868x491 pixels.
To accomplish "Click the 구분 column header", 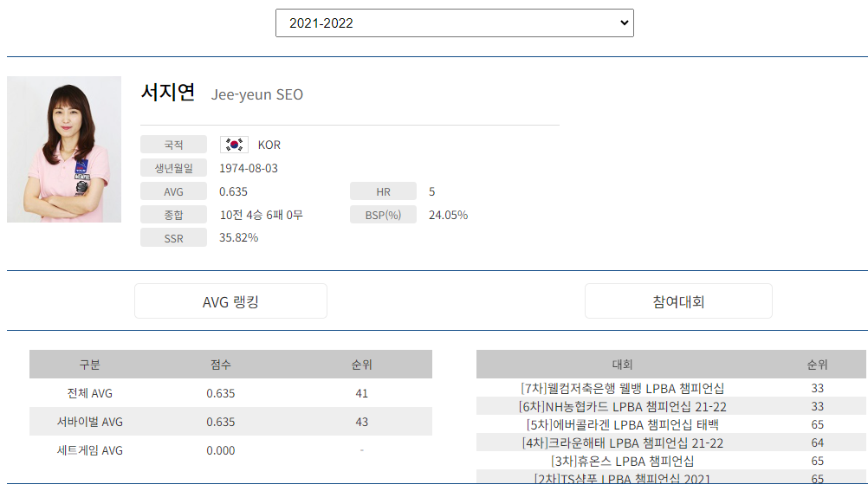I will pyautogui.click(x=90, y=365).
